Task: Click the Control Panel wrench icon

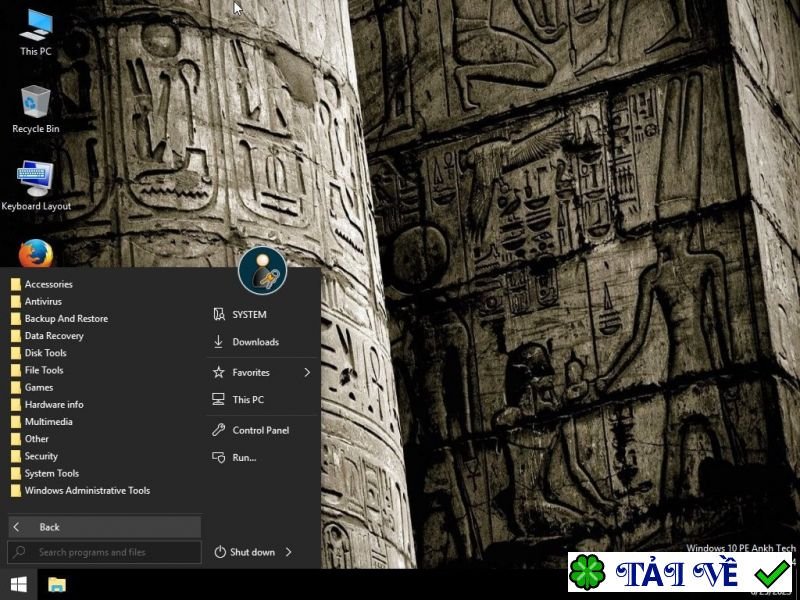Action: (x=218, y=430)
